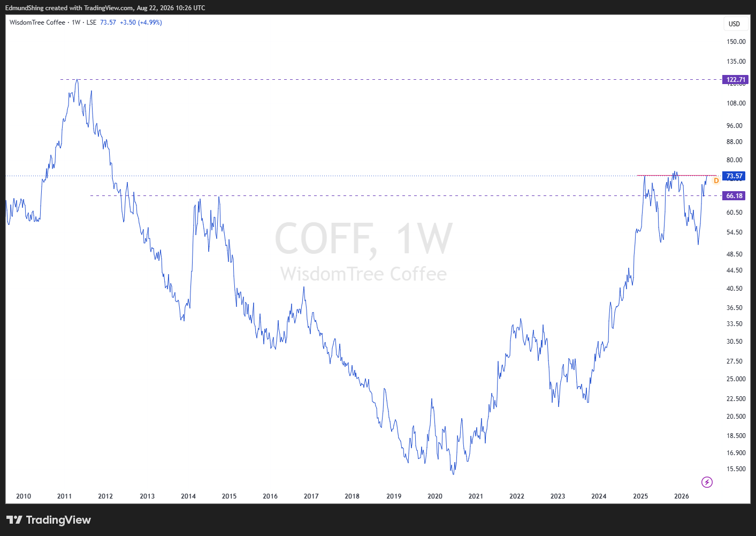756x536 pixels.
Task: Click the 54.50 price scale label
Action: 734,232
